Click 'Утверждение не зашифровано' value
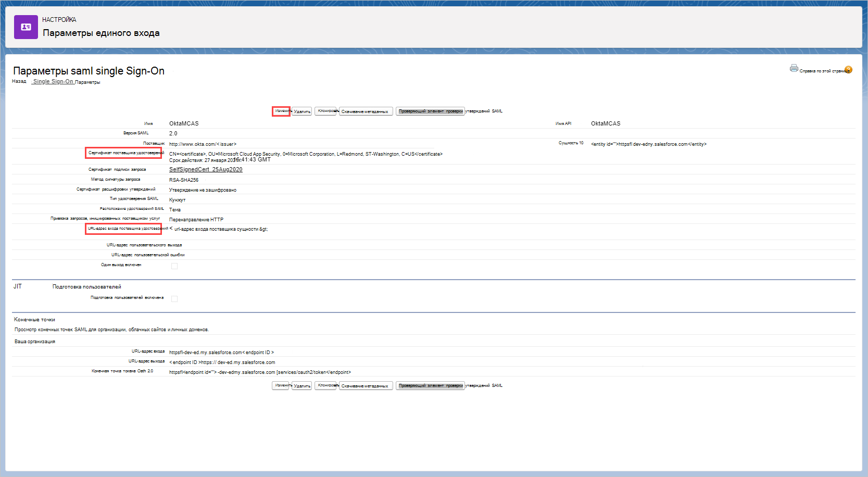 point(203,190)
